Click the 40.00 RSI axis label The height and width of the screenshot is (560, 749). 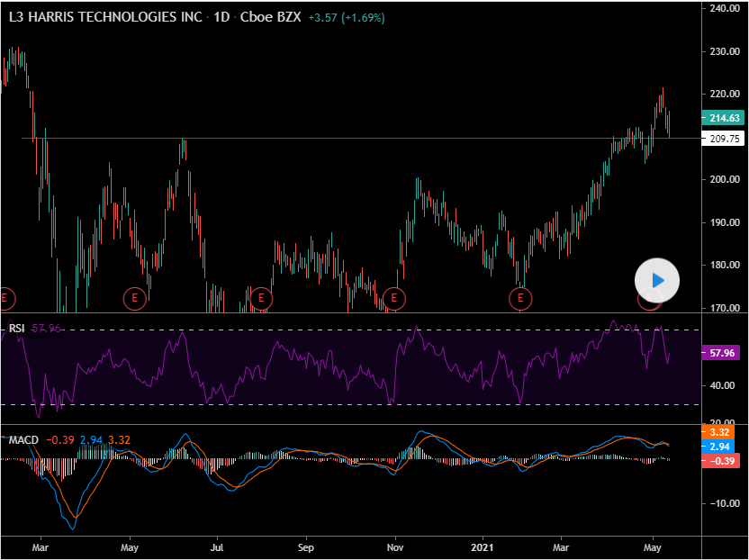722,385
